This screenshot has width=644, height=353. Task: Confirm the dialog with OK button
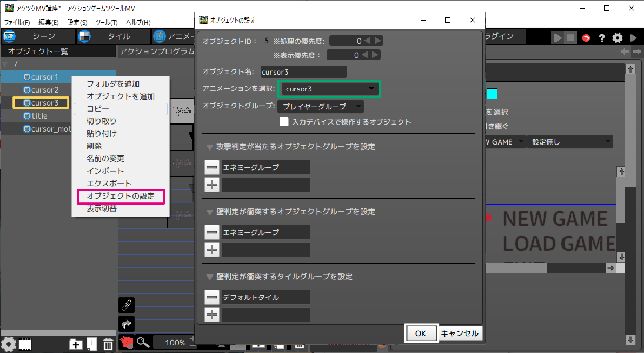pos(421,334)
